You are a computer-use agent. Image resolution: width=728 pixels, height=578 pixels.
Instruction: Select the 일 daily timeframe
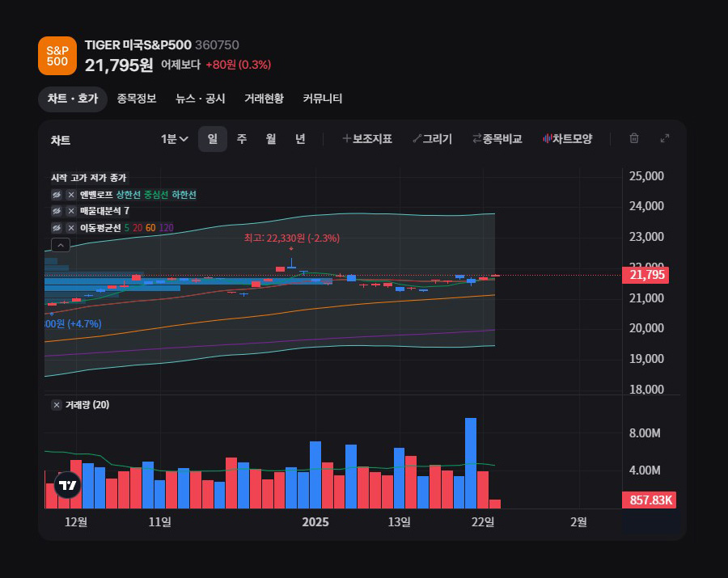[213, 139]
